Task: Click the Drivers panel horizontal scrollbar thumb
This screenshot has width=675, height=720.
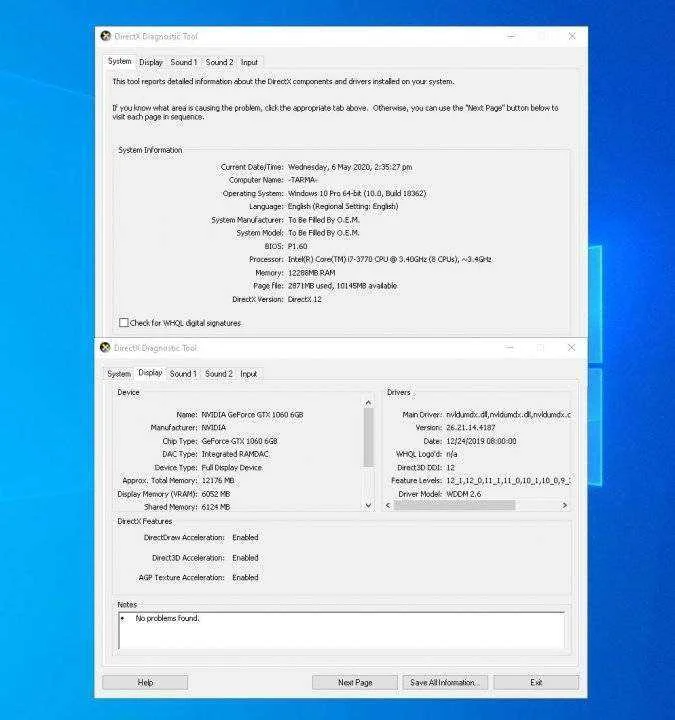Action: tap(454, 505)
